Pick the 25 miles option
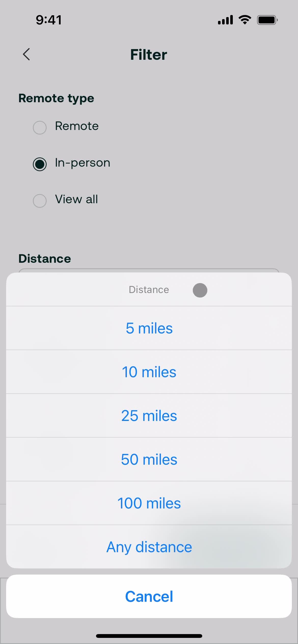 pyautogui.click(x=149, y=416)
